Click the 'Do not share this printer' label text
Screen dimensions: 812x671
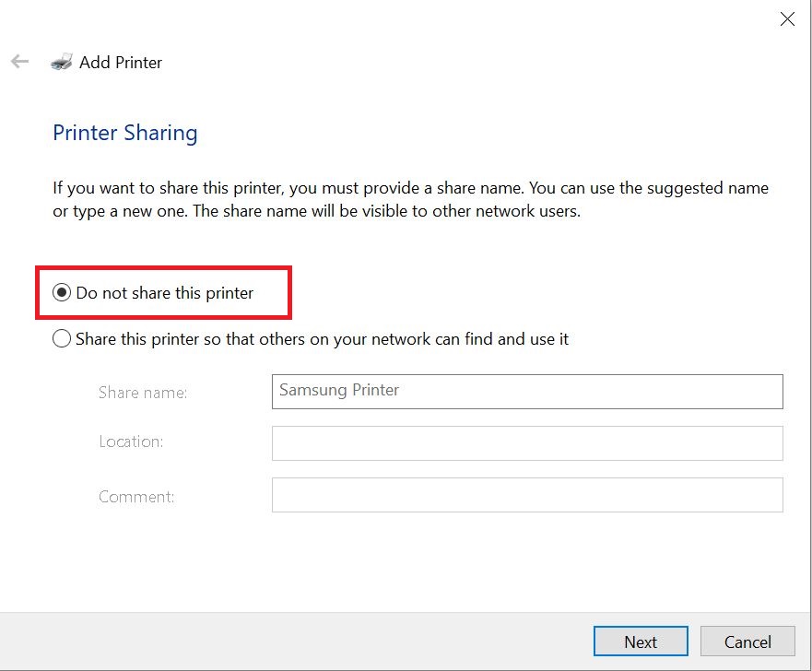(164, 293)
